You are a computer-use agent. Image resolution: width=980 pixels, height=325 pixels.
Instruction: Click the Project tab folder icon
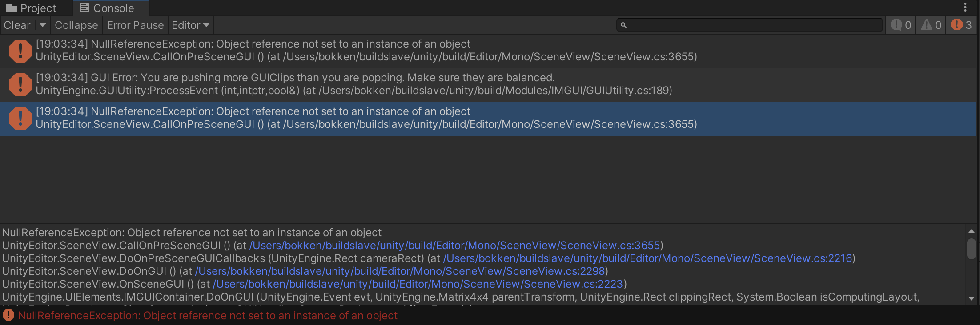pyautogui.click(x=12, y=8)
